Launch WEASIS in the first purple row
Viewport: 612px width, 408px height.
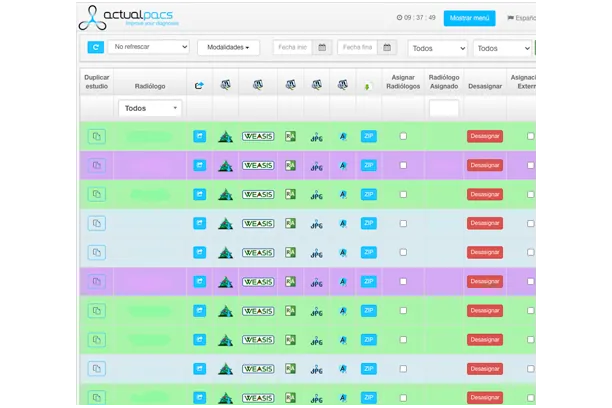258,166
